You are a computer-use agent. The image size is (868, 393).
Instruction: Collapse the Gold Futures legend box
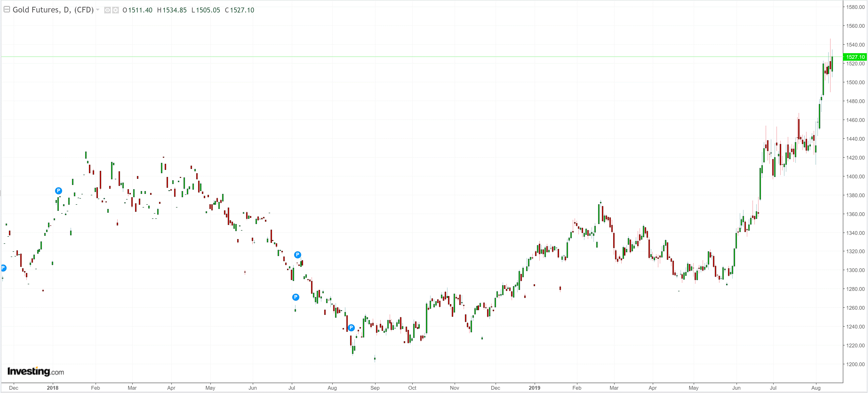coord(7,9)
